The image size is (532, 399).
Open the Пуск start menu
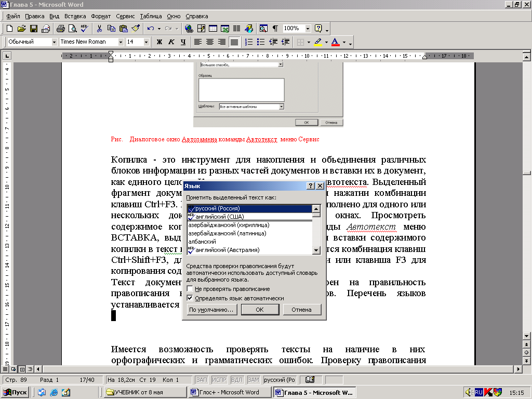(x=15, y=392)
